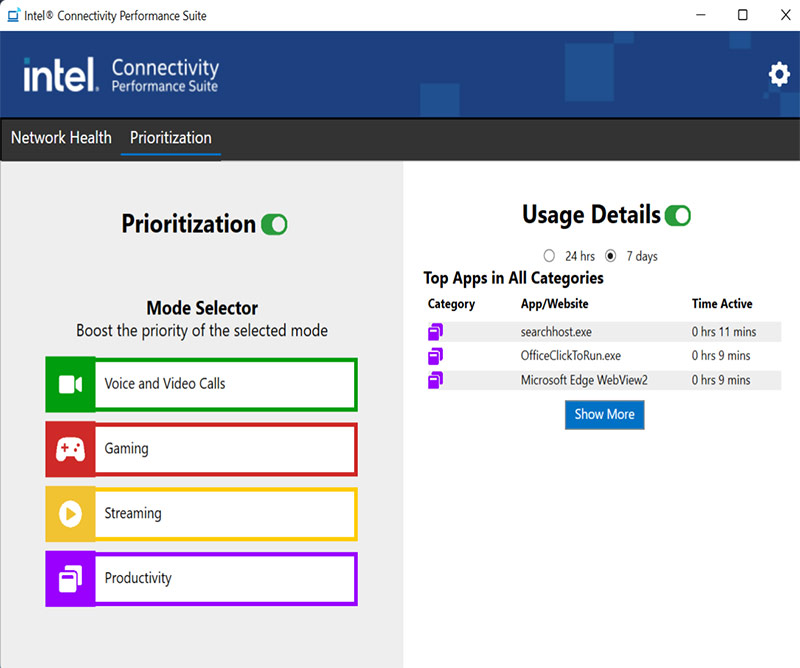Select the 7 days radio option
The image size is (800, 668).
pyautogui.click(x=610, y=256)
